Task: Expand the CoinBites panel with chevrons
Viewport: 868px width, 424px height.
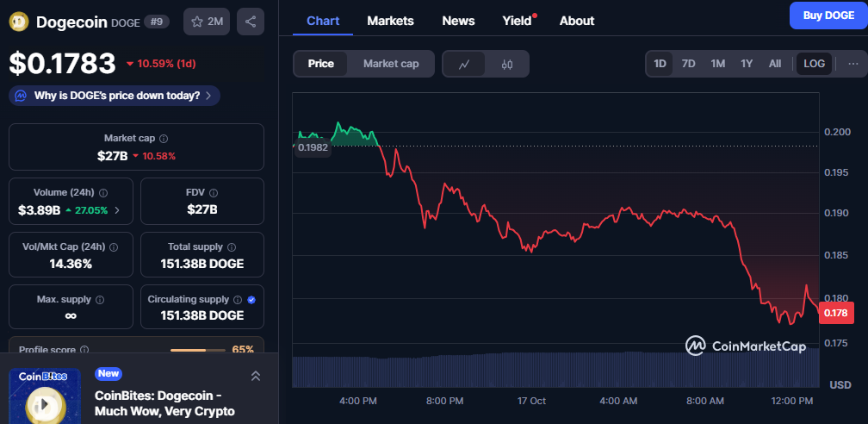Action: [256, 376]
